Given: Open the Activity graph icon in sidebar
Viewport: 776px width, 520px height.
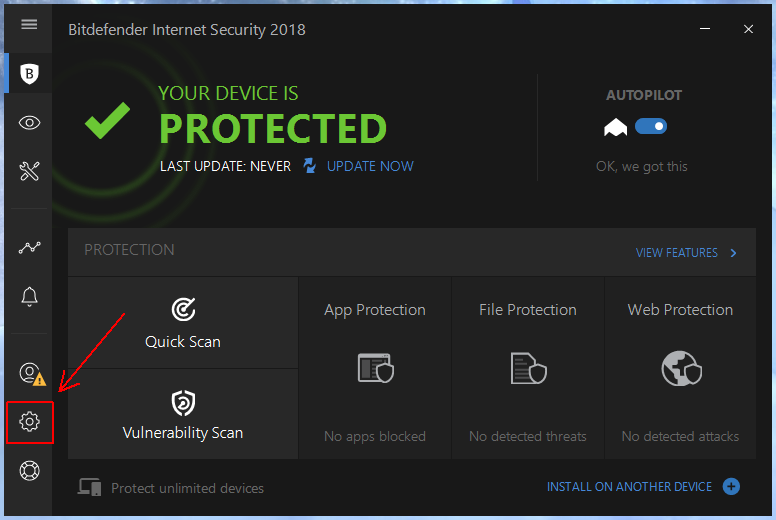Looking at the screenshot, I should (29, 247).
